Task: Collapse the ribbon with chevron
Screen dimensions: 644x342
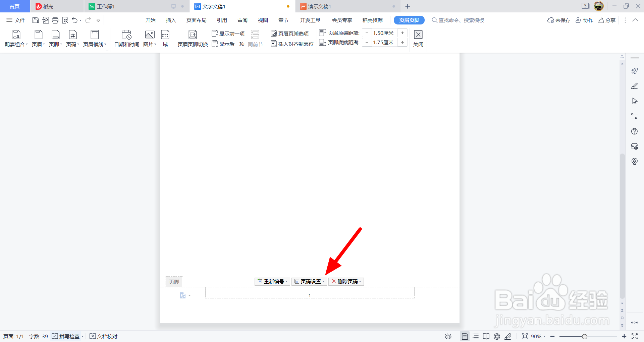Action: click(635, 20)
